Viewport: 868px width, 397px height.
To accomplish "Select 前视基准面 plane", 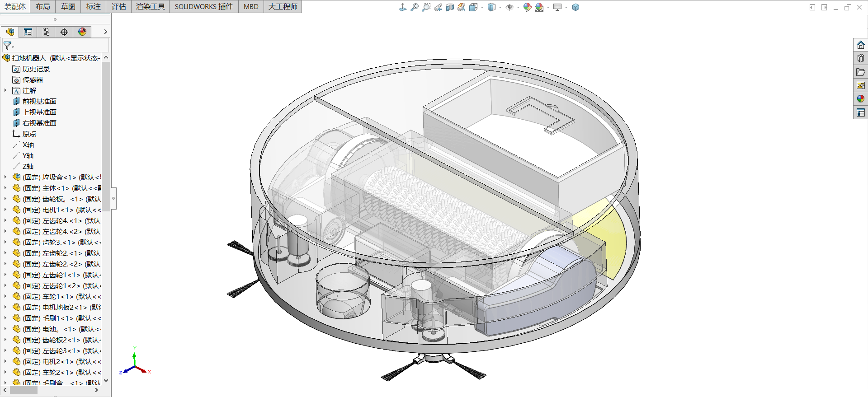I will point(35,101).
